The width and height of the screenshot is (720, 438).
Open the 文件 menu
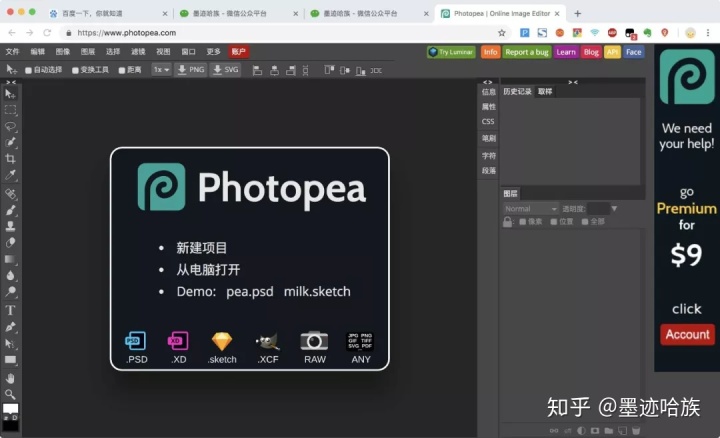click(12, 51)
